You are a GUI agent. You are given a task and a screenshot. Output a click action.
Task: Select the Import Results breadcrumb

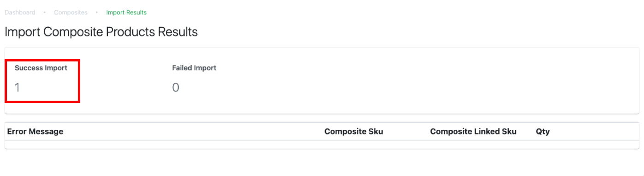pyautogui.click(x=126, y=12)
